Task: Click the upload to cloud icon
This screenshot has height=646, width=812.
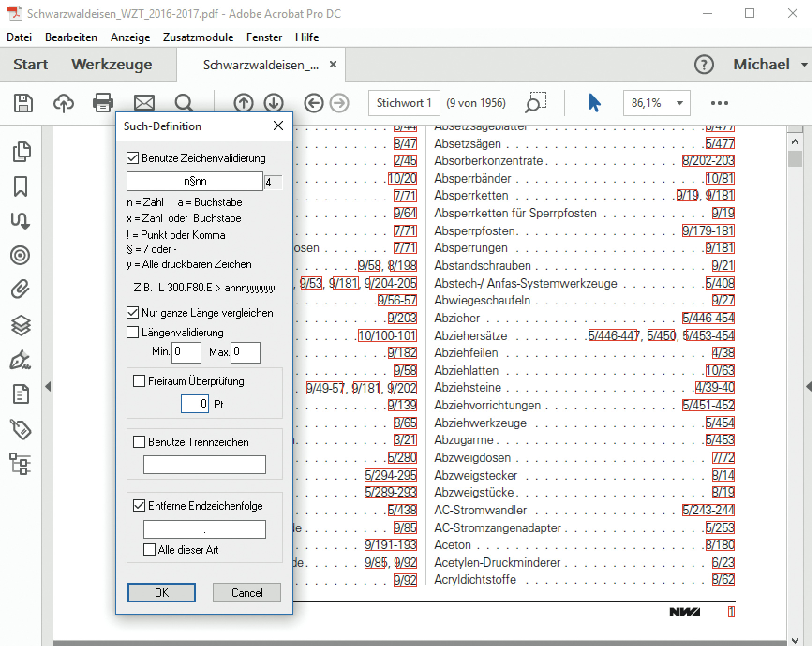Action: pyautogui.click(x=63, y=103)
